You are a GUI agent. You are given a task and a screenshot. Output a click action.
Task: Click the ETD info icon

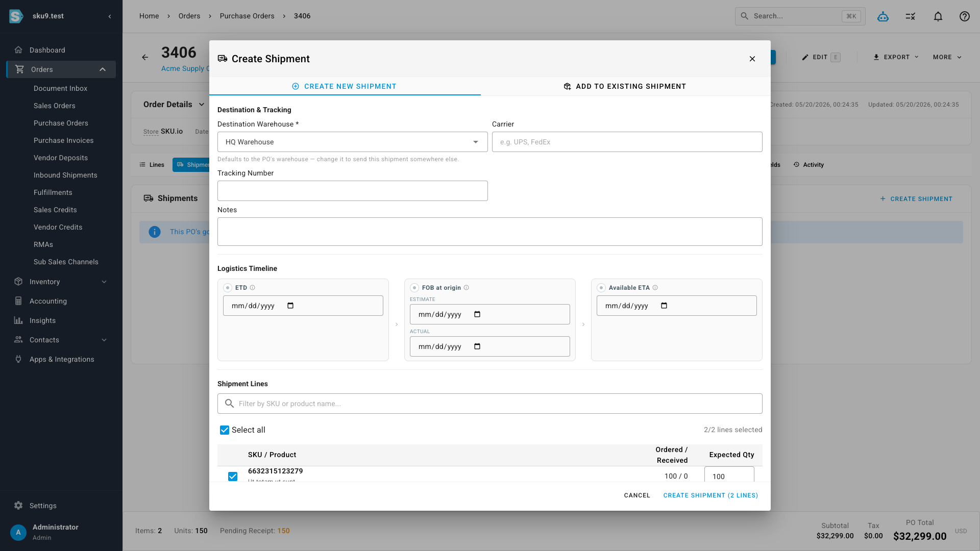coord(253,288)
